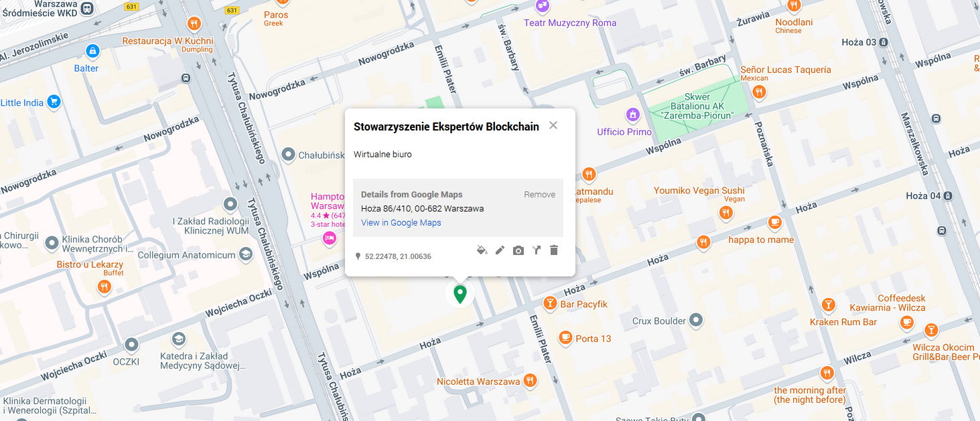Add an image using the camera icon
Image resolution: width=980 pixels, height=421 pixels.
click(518, 250)
